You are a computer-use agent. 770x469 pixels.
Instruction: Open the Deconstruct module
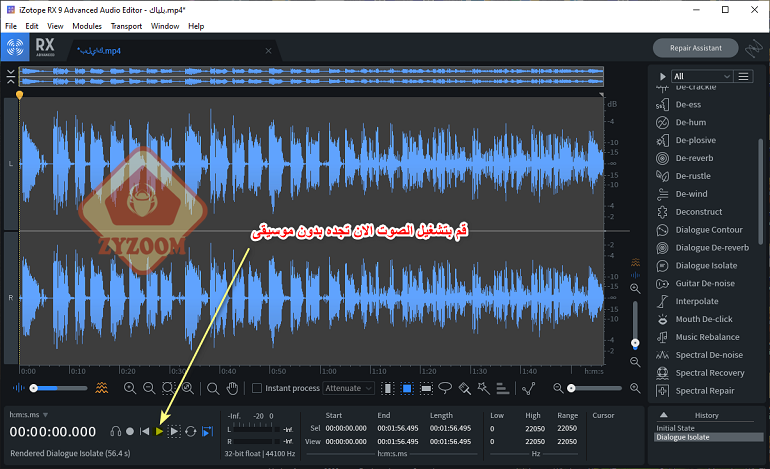(x=698, y=212)
